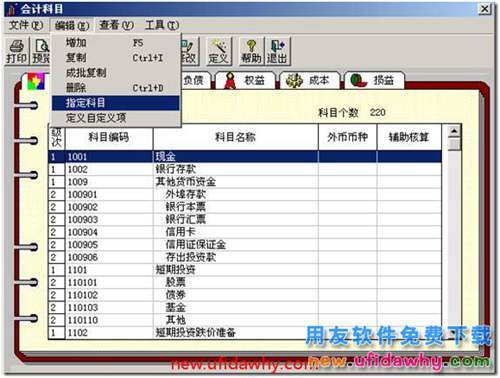This screenshot has height=378, width=500.
Task: Choose 删除 from the Edit menu
Action: tap(115, 88)
